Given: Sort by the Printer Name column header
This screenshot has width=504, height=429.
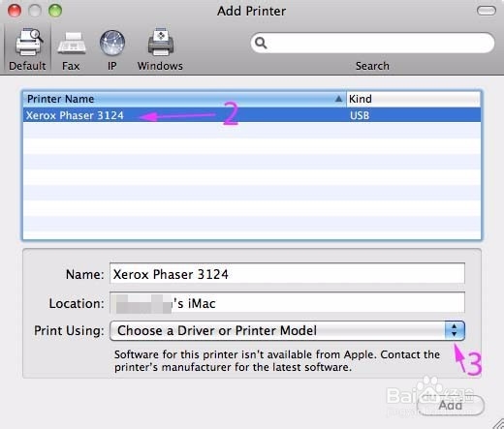Looking at the screenshot, I should point(184,99).
